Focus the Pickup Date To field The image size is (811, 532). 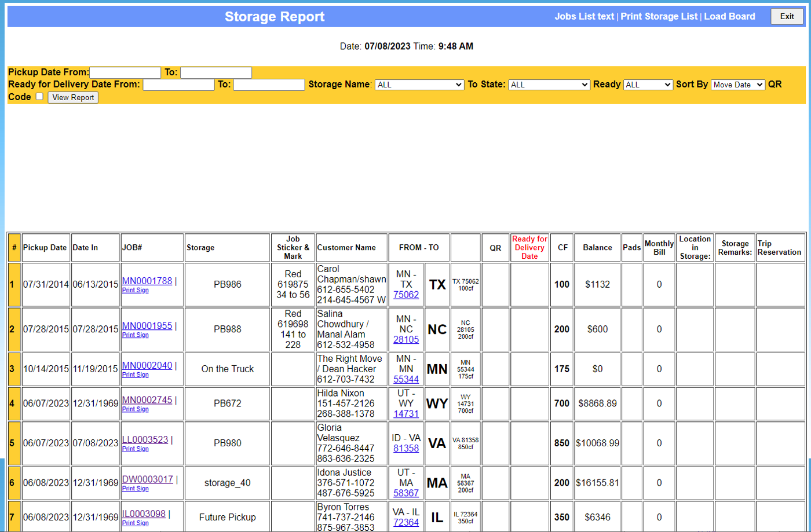(x=216, y=72)
